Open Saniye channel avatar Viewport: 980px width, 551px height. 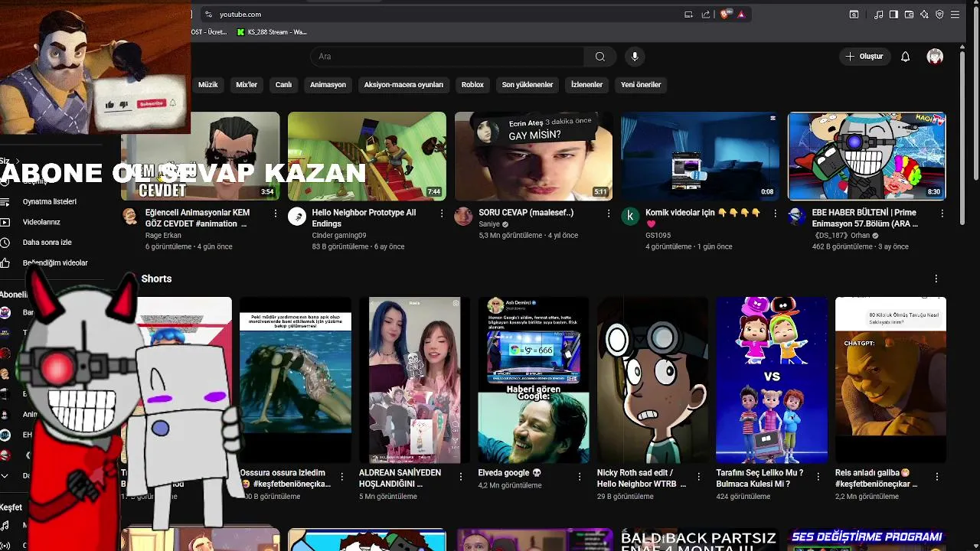(463, 217)
